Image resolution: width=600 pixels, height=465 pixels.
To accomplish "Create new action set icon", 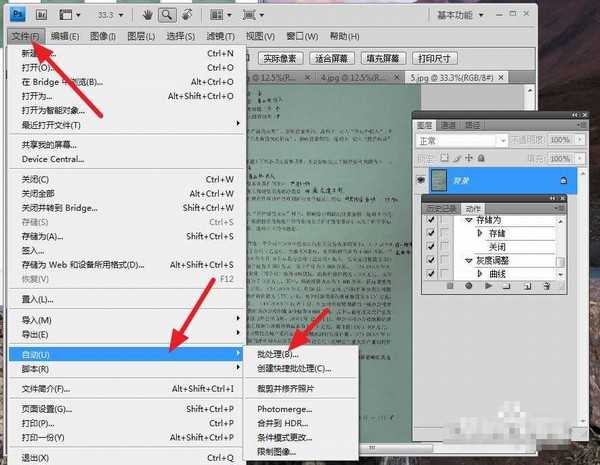I will 506,286.
